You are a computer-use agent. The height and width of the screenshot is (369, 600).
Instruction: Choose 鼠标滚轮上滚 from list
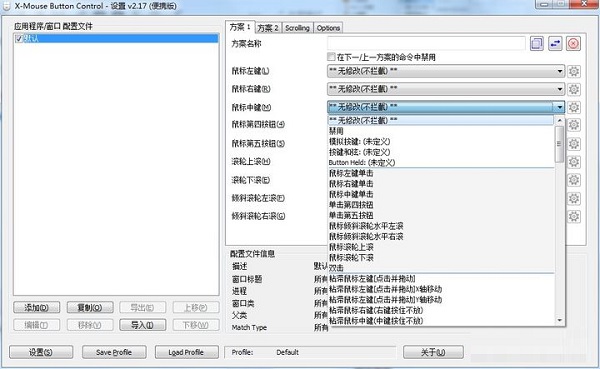441,247
